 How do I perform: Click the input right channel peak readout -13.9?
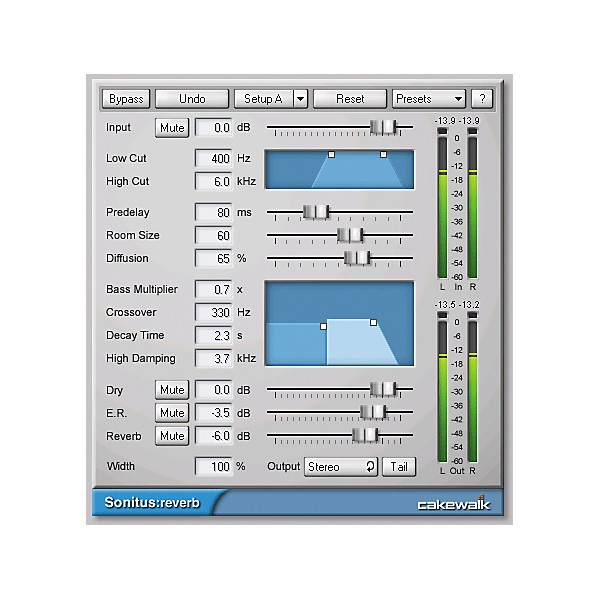click(x=469, y=121)
